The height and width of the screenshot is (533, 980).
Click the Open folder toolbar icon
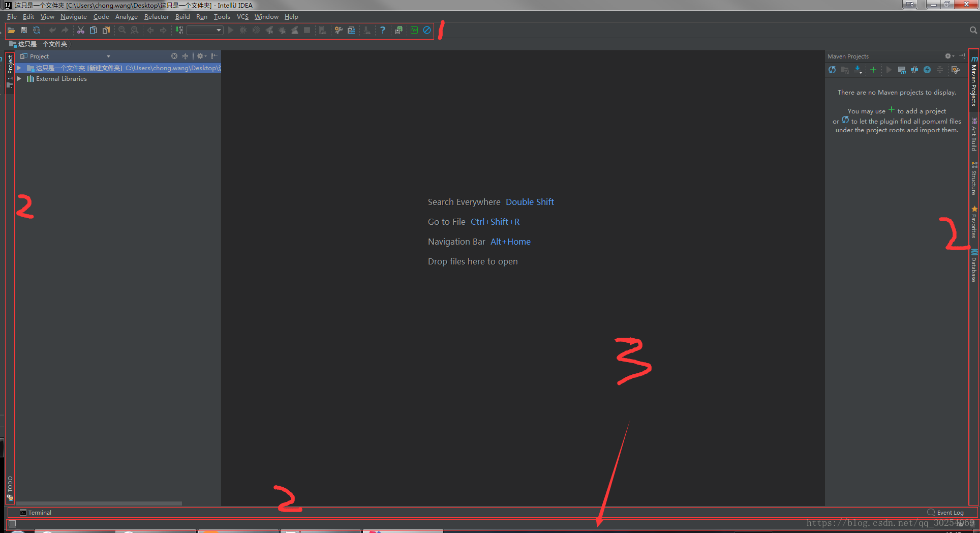tap(11, 31)
